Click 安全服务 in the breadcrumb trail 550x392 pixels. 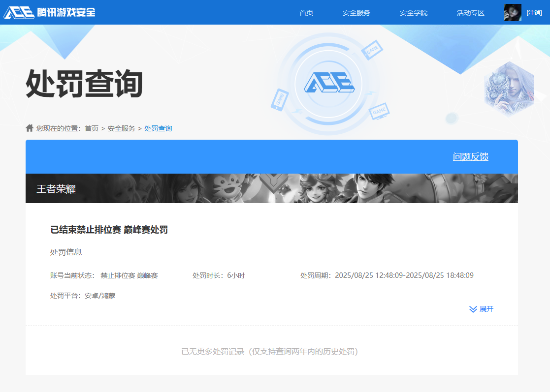[x=121, y=128]
